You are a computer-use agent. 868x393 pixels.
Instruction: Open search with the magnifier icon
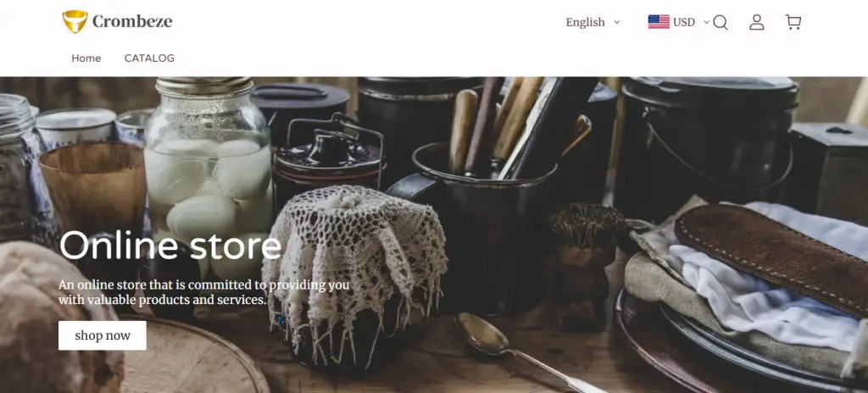point(721,22)
